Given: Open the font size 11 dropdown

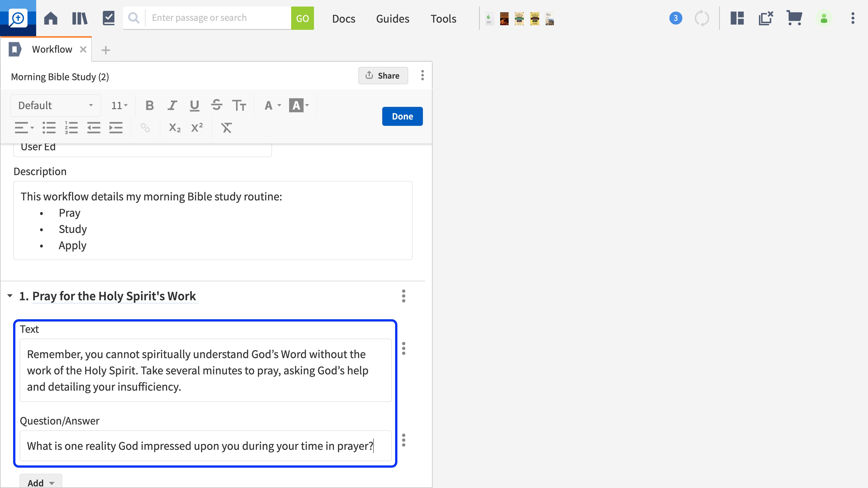Looking at the screenshot, I should 119,106.
